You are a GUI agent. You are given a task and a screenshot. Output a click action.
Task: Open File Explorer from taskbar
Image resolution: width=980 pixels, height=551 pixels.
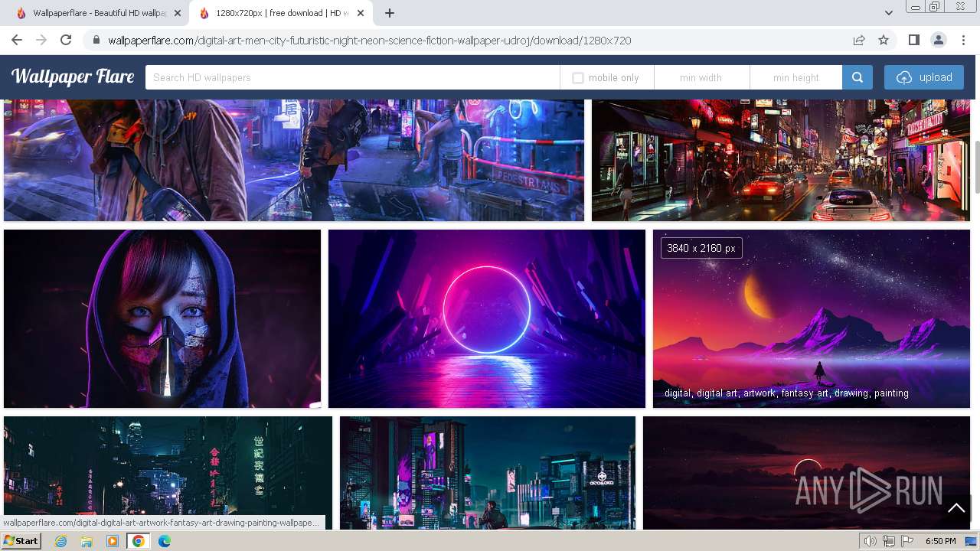pyautogui.click(x=87, y=541)
